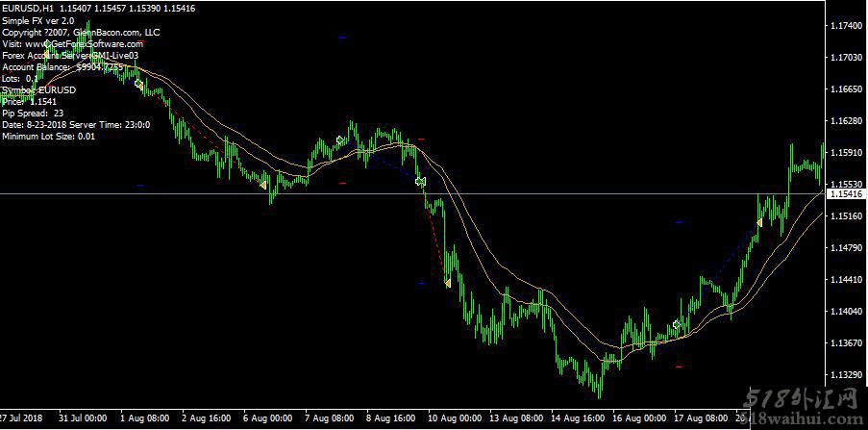Screen dimensions: 868x430
Task: Select the Pip Spread: 23 label
Action: [x=33, y=114]
